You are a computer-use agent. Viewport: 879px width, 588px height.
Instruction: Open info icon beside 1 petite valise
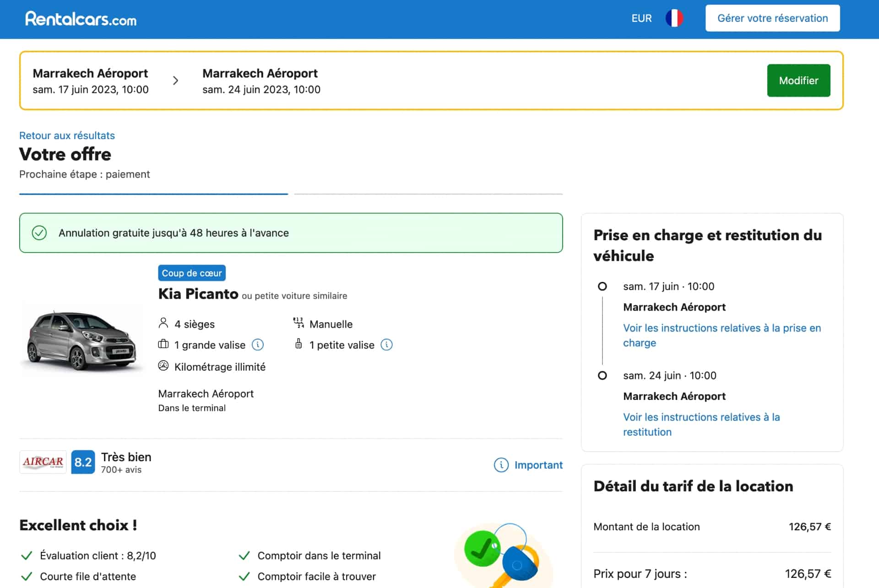pos(386,345)
